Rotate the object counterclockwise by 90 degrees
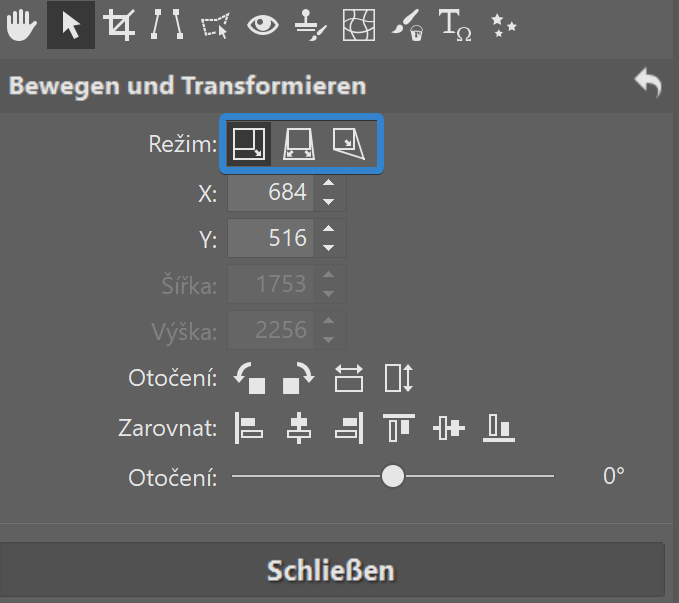Viewport: 679px width, 603px height. [249, 379]
